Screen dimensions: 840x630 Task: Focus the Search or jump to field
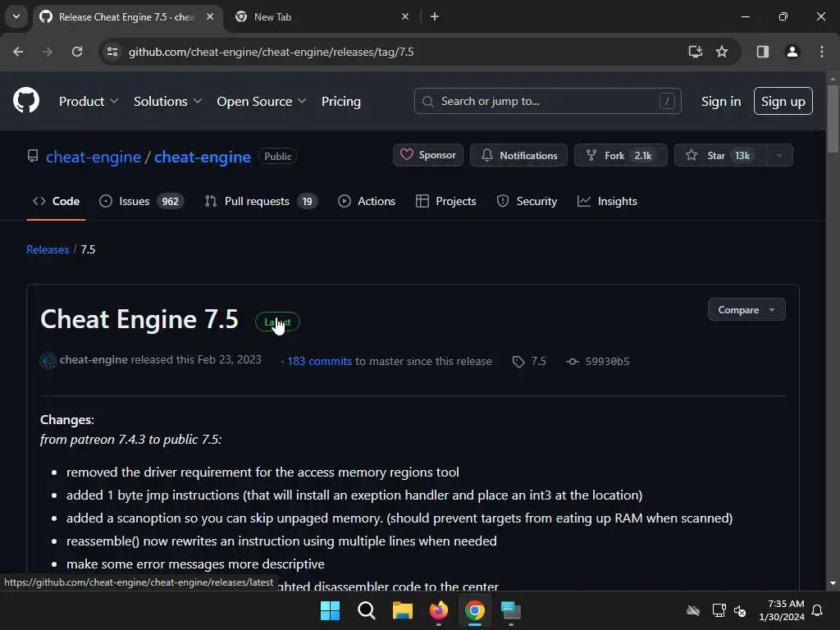coord(547,101)
